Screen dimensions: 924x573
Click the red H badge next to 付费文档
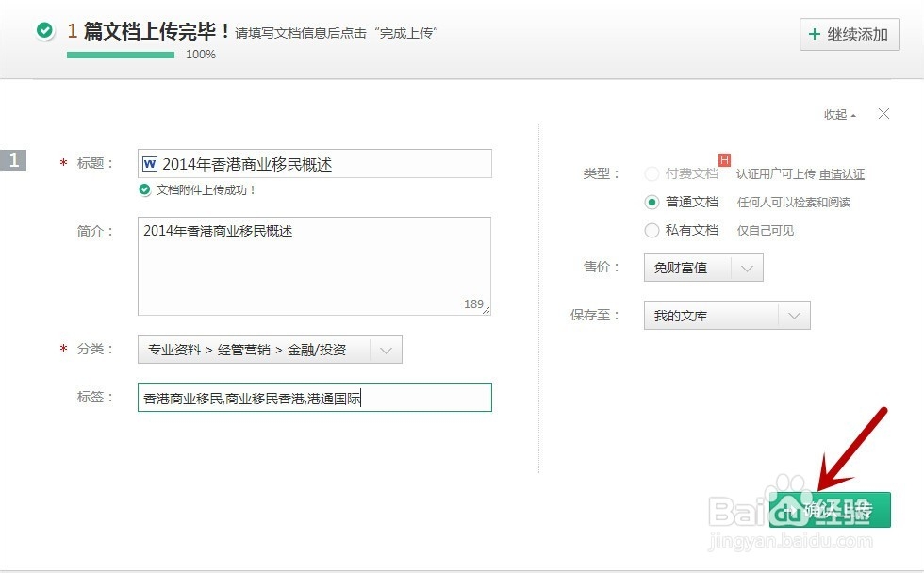pos(725,160)
